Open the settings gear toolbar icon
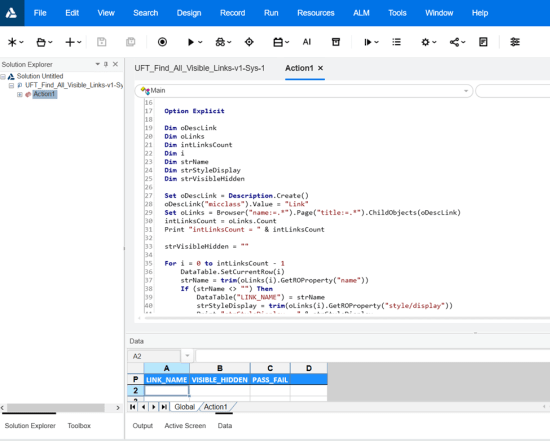 425,42
